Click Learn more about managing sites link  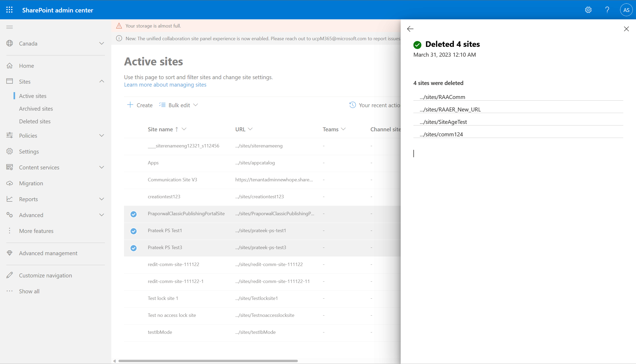[165, 84]
